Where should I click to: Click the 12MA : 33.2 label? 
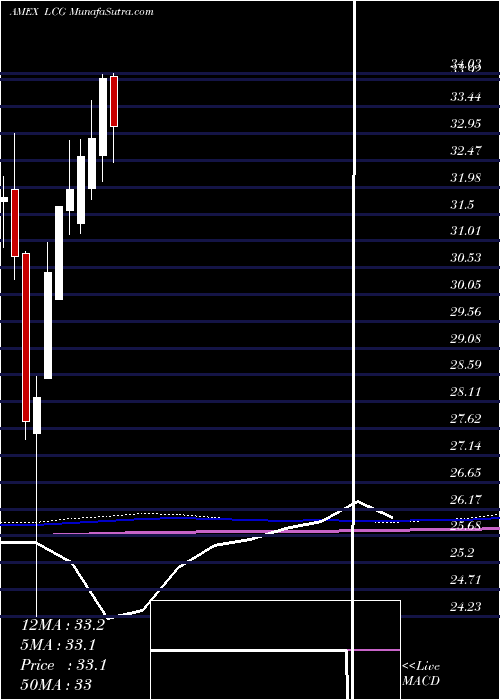pos(62,625)
